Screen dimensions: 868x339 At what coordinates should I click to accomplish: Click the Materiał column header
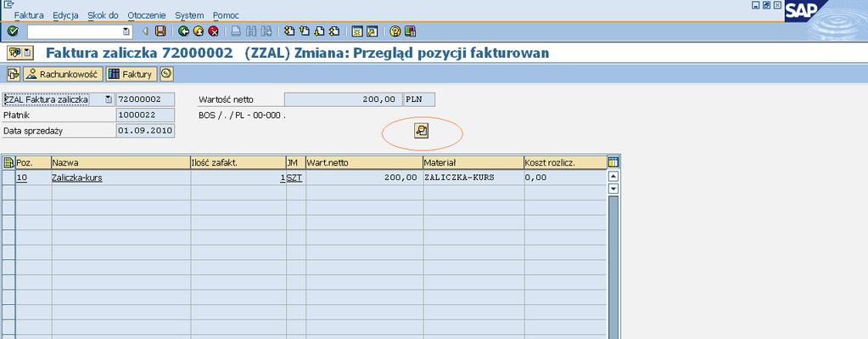click(x=473, y=163)
